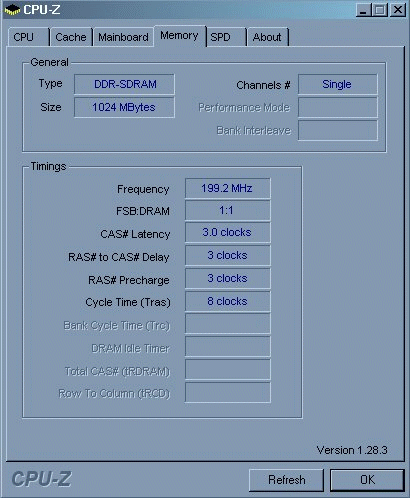Click the Performance Mode label
The width and height of the screenshot is (410, 498).
tap(244, 108)
